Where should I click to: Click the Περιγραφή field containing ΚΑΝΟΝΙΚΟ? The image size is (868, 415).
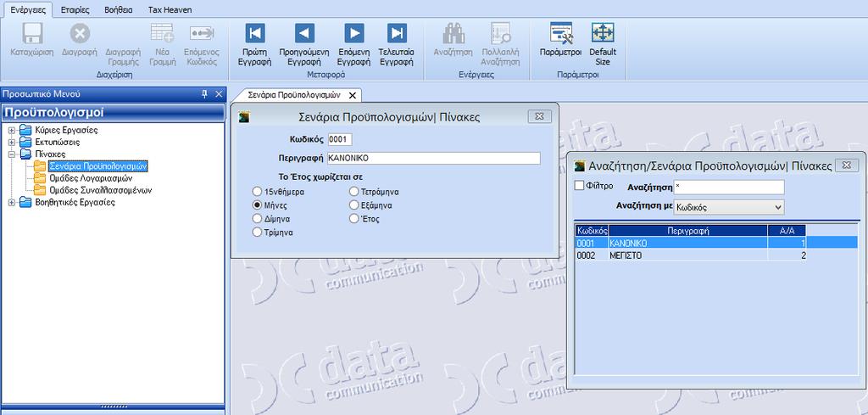coord(434,158)
